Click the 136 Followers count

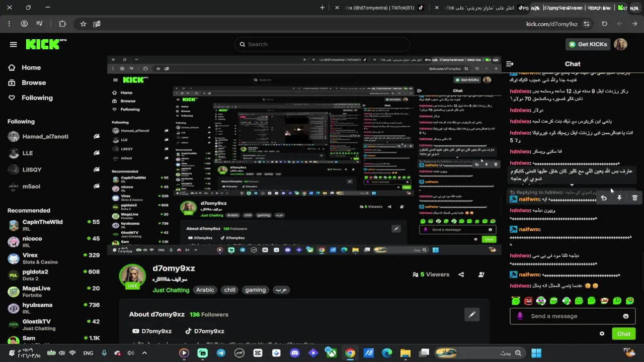[x=209, y=315]
